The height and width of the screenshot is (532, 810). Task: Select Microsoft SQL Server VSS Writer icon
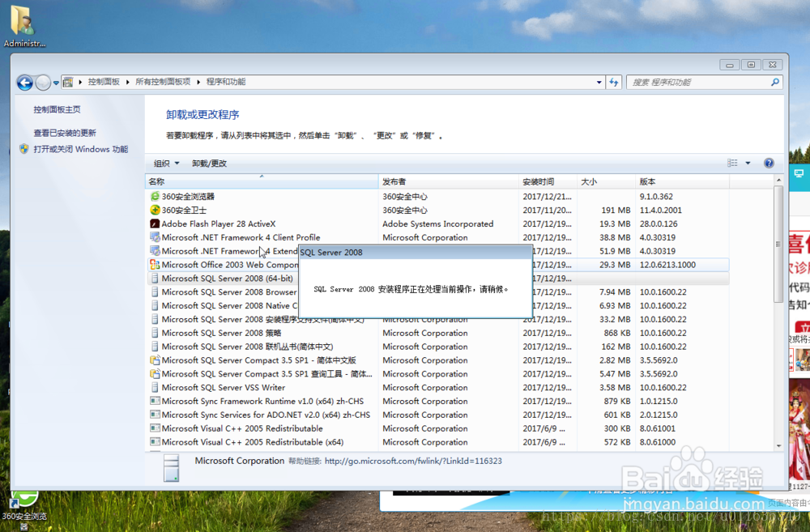[155, 387]
